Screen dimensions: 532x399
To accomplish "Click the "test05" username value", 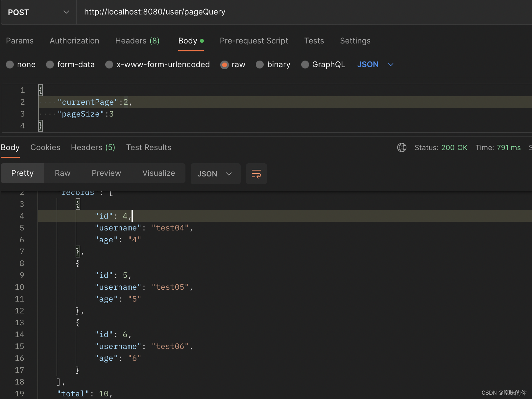I will pyautogui.click(x=170, y=287).
